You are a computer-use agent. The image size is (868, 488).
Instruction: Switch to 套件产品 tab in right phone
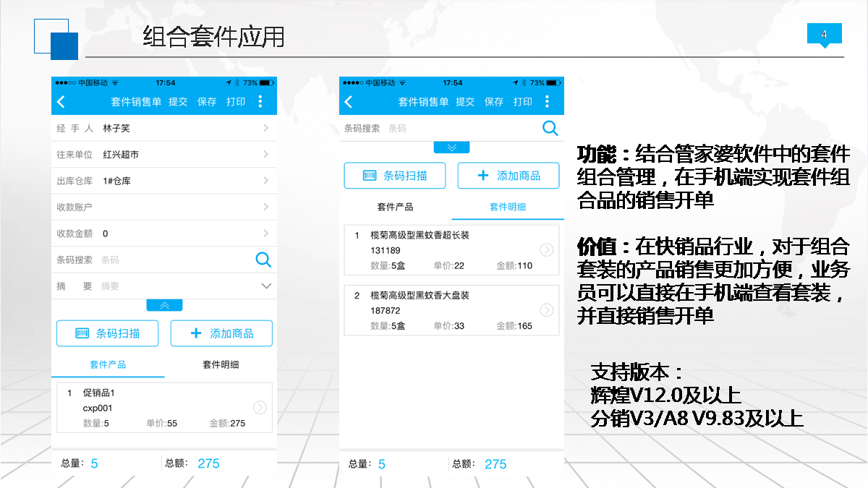pyautogui.click(x=395, y=207)
